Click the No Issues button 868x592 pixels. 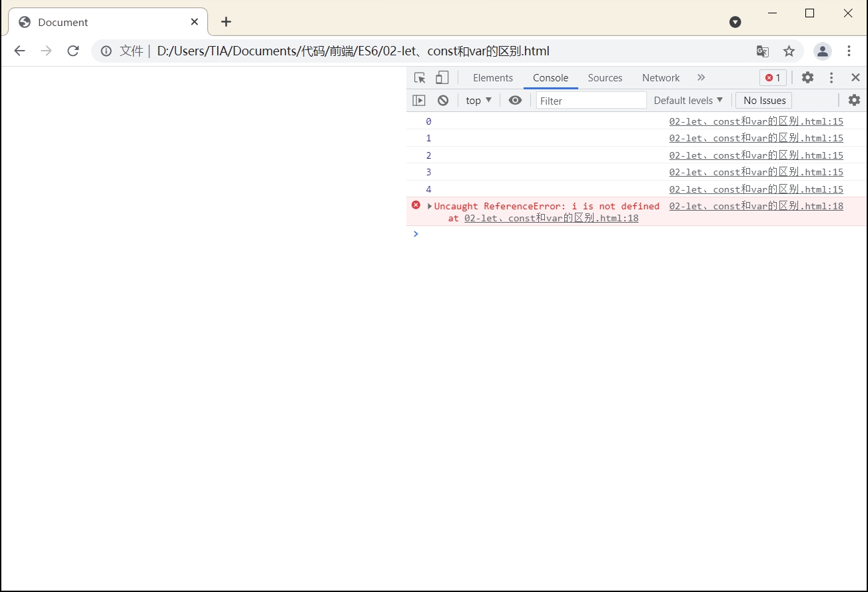tap(764, 101)
